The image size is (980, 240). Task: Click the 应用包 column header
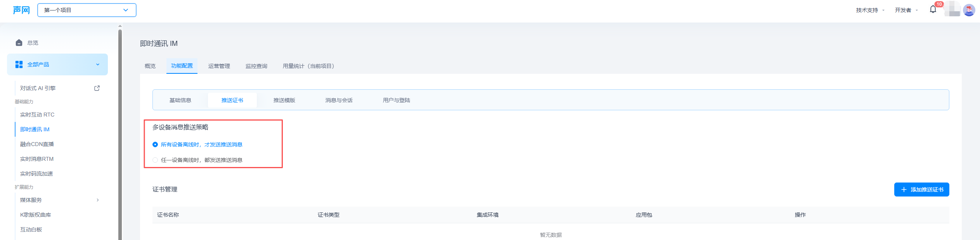click(644, 215)
